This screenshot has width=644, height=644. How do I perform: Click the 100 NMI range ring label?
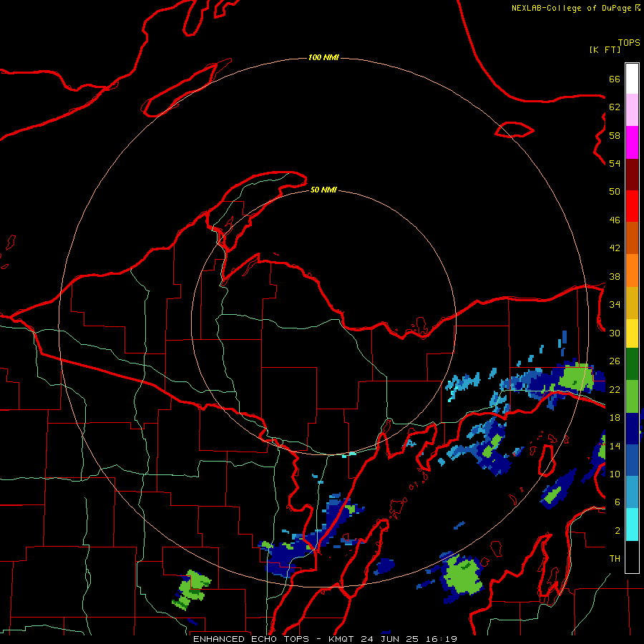pos(323,57)
